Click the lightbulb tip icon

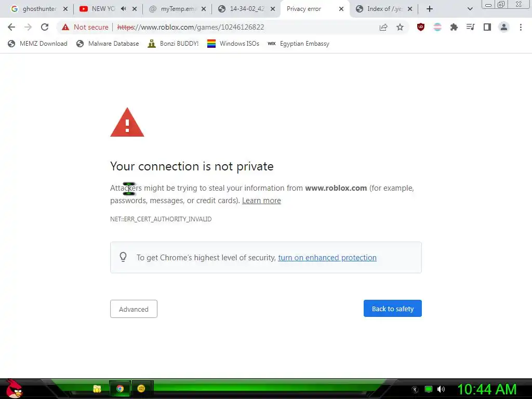pos(123,257)
